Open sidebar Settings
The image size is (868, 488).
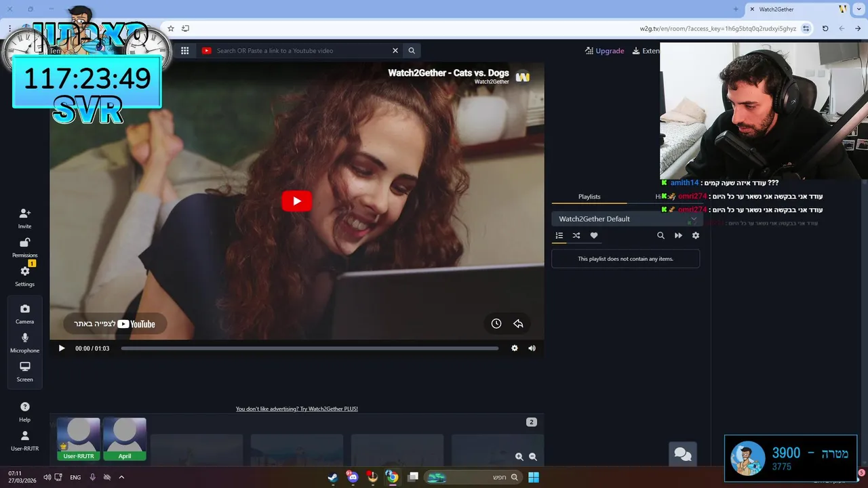(25, 276)
